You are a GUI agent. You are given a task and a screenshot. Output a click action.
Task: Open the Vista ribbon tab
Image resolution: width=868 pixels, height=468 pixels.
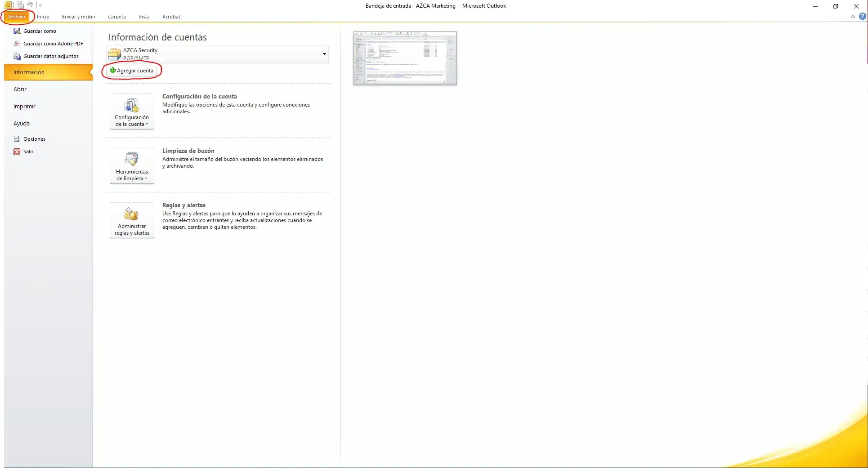144,17
